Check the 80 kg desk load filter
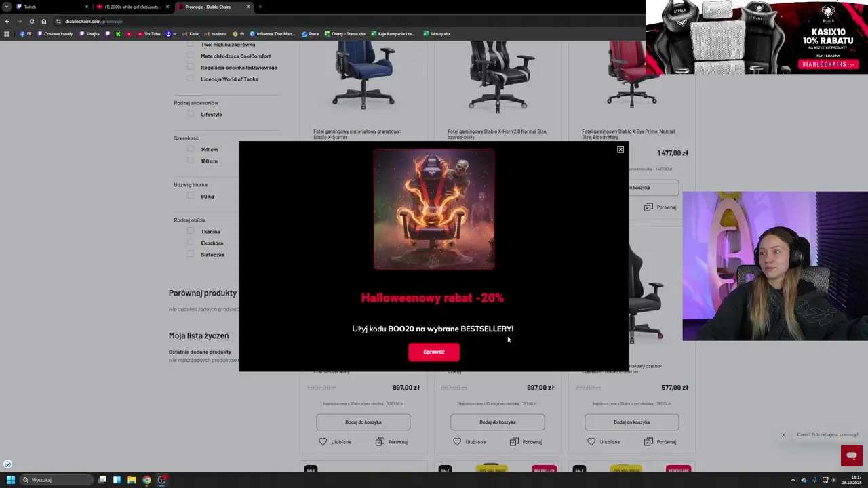This screenshot has height=488, width=868. click(191, 196)
